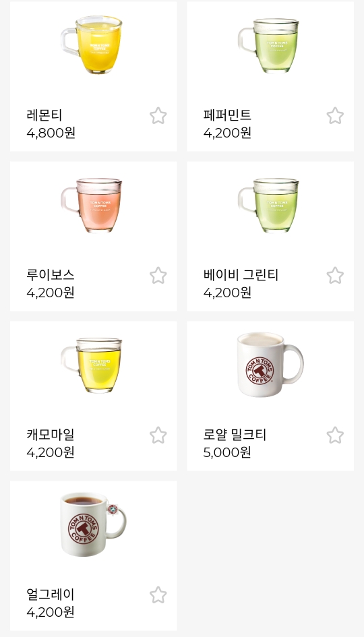View the pink 루이보스 mug image

[92, 205]
